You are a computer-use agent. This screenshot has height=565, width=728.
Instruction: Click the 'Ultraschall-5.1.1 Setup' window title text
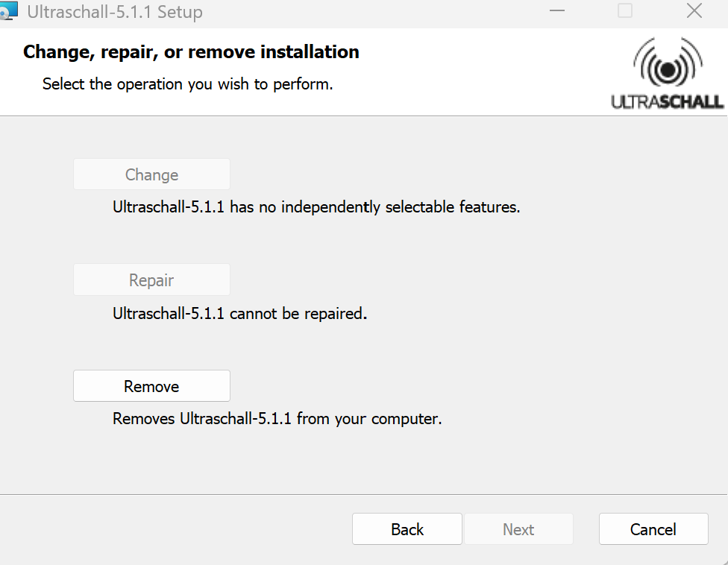pyautogui.click(x=115, y=12)
